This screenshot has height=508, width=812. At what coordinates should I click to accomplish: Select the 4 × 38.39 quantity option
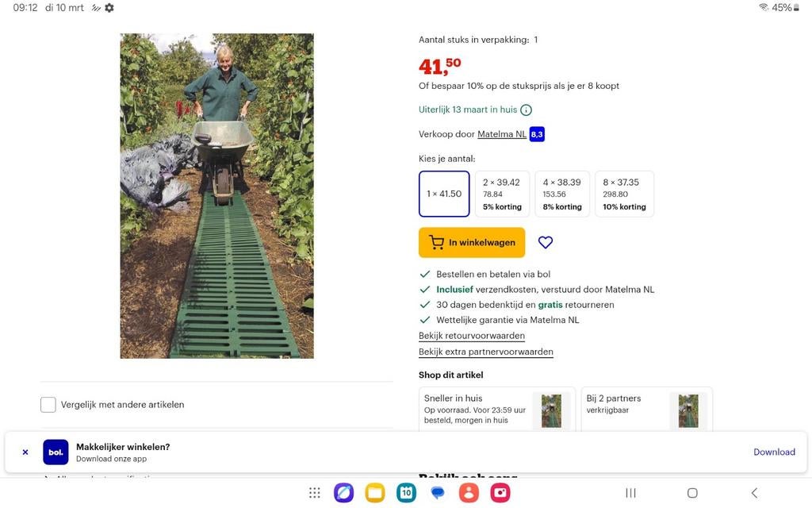(x=562, y=193)
